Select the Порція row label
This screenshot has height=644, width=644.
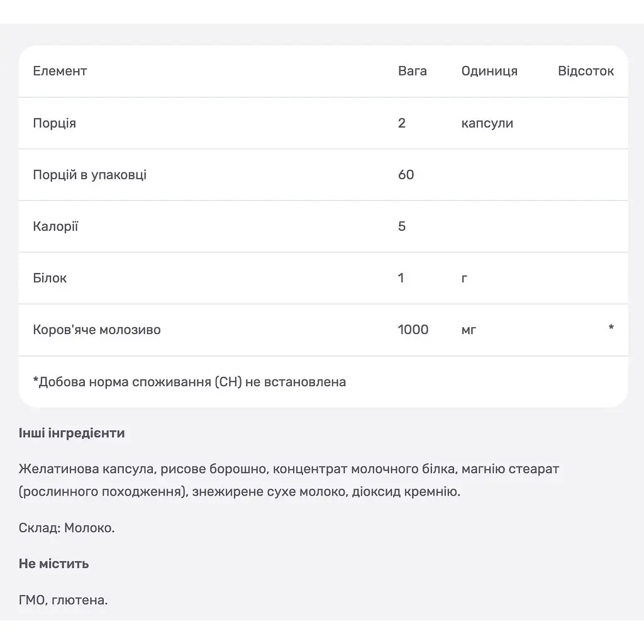(54, 123)
